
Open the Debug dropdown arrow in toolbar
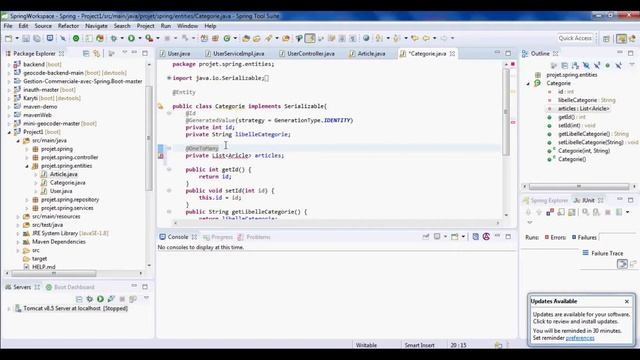point(122,38)
